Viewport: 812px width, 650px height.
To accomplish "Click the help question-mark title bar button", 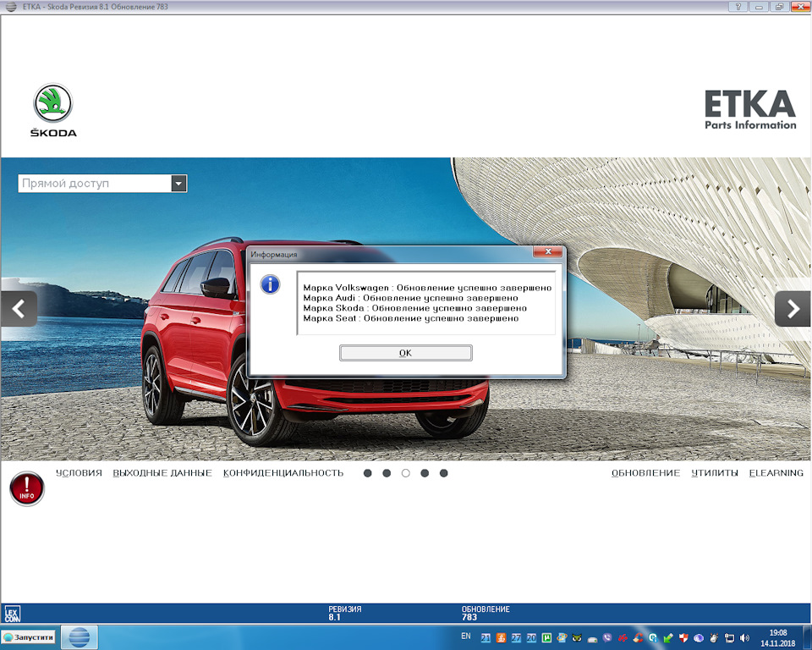I will [738, 7].
